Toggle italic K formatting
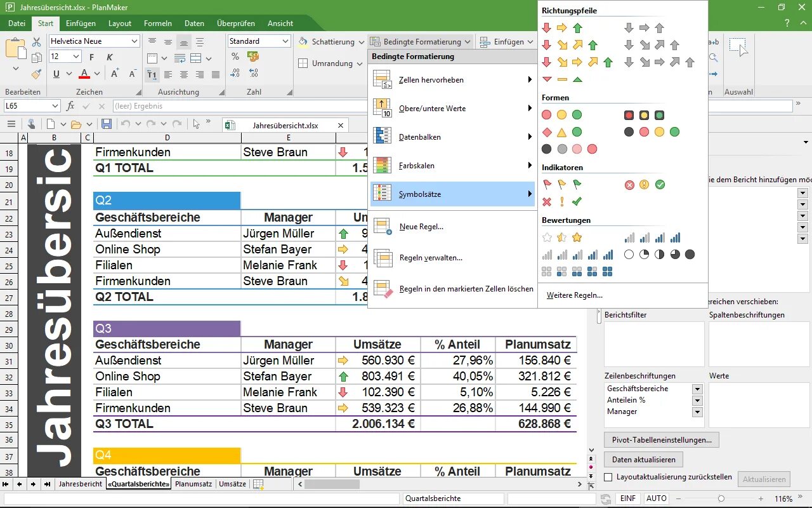 (109, 57)
